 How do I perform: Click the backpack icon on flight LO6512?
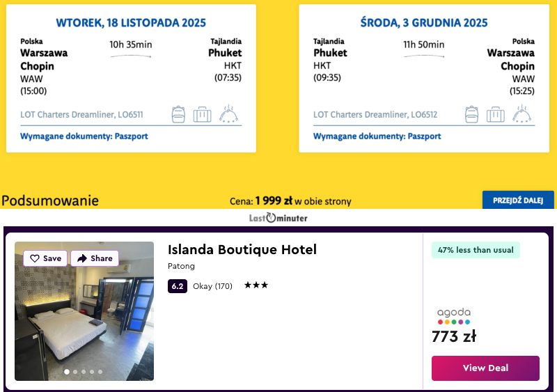[471, 113]
